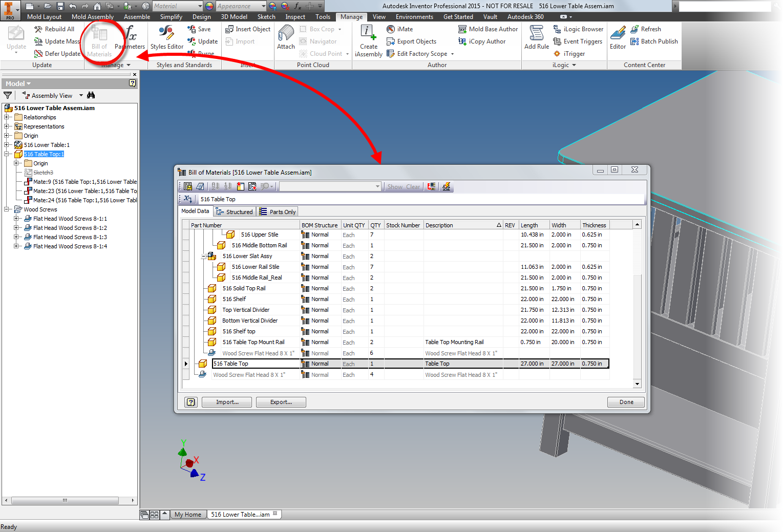Click the Home view icon in toolbar
This screenshot has height=532, width=783.
[97, 6]
